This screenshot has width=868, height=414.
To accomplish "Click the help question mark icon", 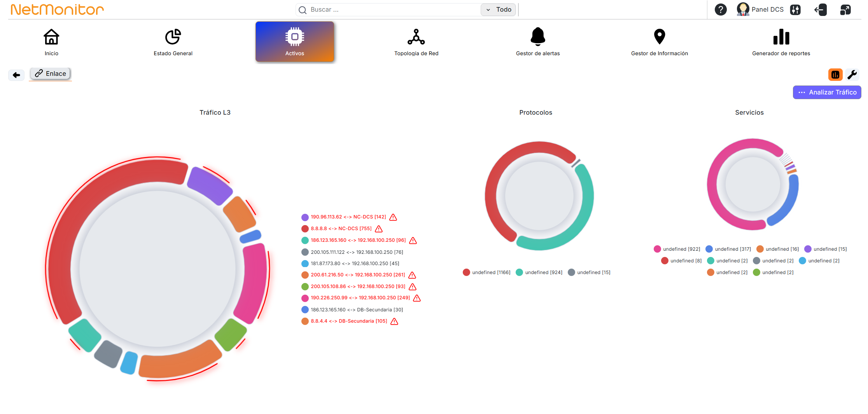I will (721, 9).
